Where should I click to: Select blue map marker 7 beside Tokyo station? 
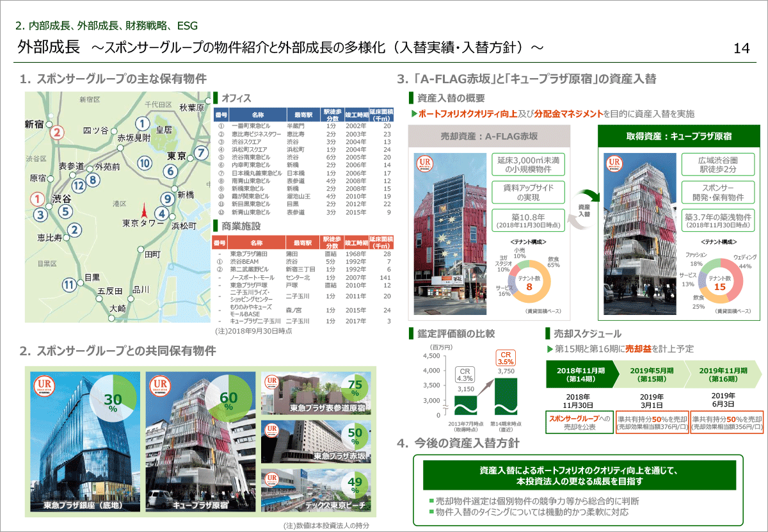click(x=201, y=152)
